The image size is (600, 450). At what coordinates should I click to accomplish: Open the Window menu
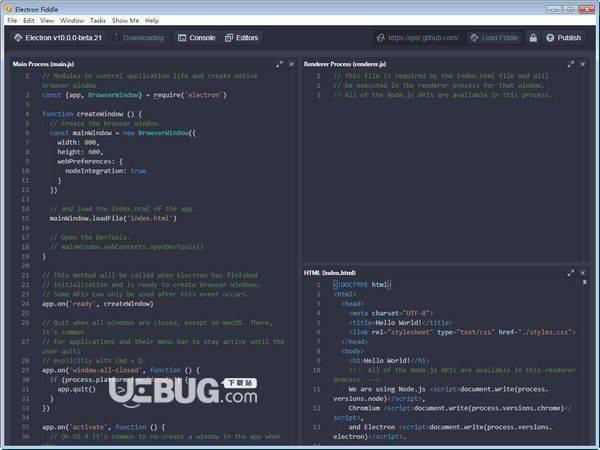72,20
